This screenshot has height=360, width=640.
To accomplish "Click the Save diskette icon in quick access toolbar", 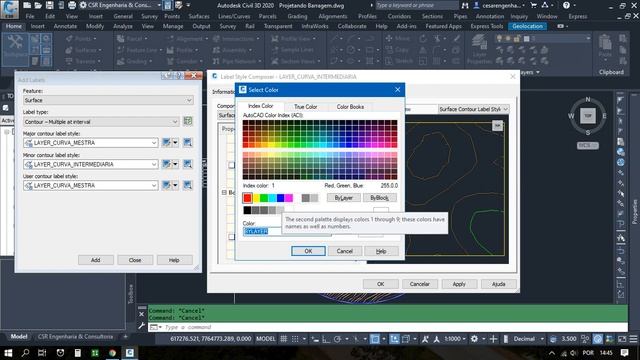I will point(49,5).
